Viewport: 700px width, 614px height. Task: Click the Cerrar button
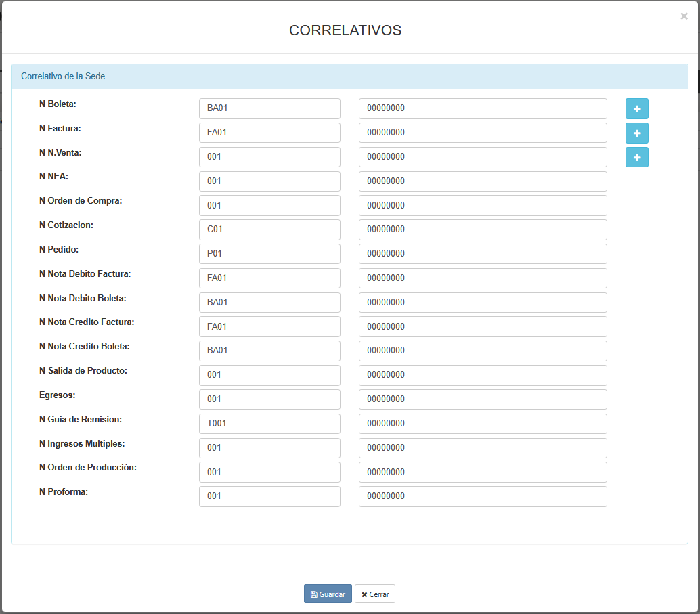pyautogui.click(x=375, y=594)
